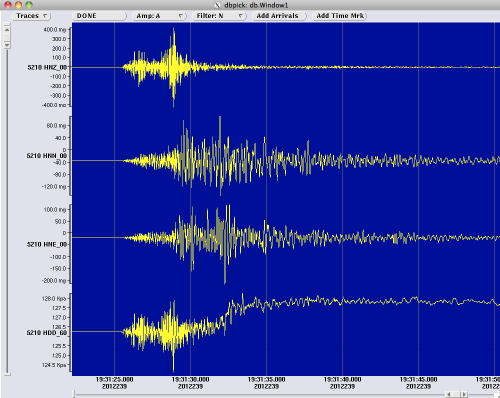Click the 19:31:30.000 time axis label
Viewport: 500px width, 398px height.
(190, 379)
